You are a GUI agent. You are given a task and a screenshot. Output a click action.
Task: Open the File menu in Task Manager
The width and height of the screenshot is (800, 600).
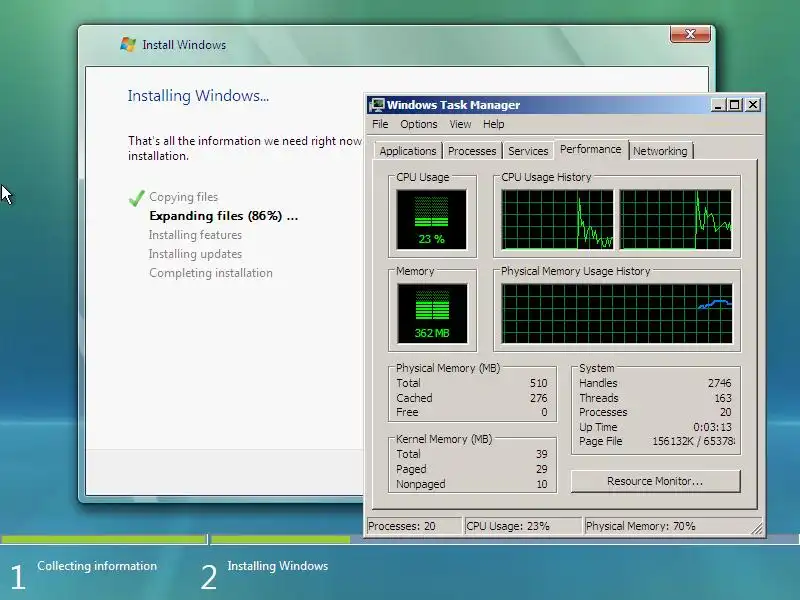380,124
